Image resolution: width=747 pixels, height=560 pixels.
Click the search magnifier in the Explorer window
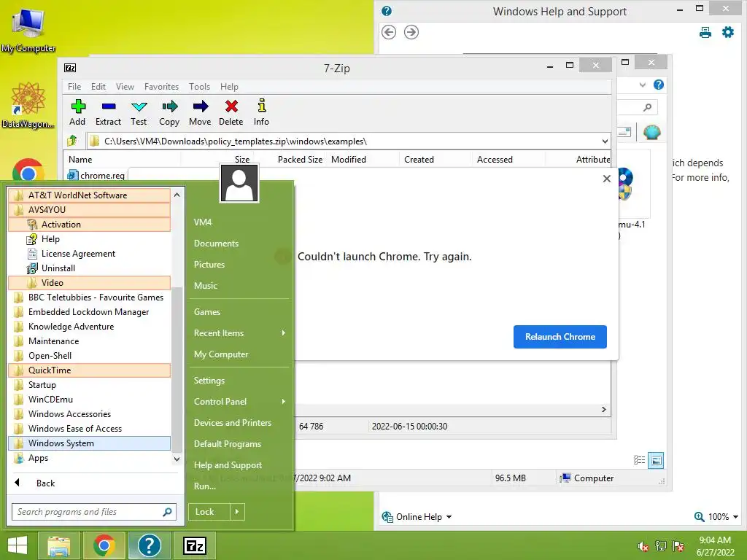tap(647, 107)
